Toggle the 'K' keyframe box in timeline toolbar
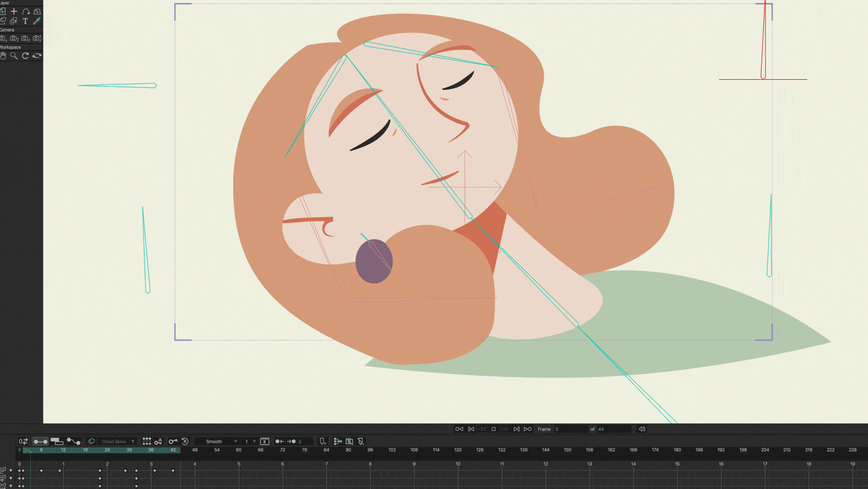Viewport: 868px width, 489px height. [265, 441]
